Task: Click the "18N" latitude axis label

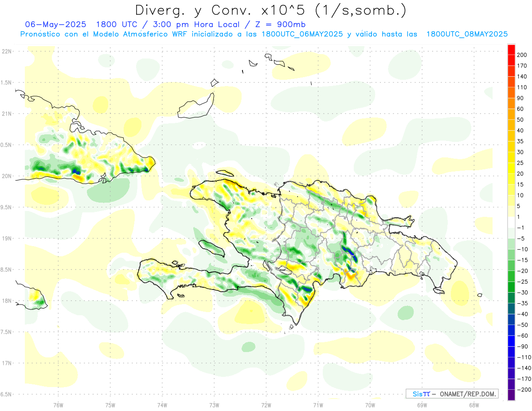Action: (x=7, y=301)
